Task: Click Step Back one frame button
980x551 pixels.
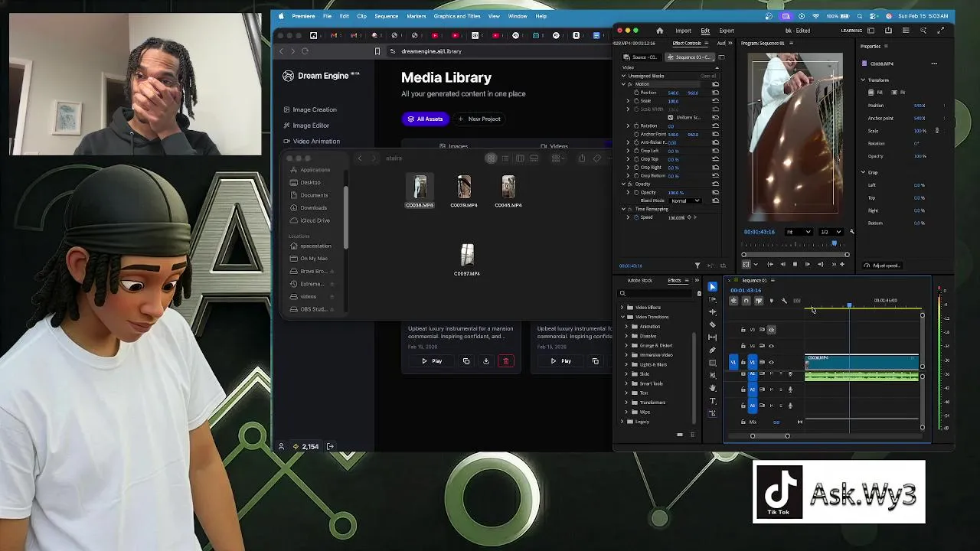Action: 782,264
